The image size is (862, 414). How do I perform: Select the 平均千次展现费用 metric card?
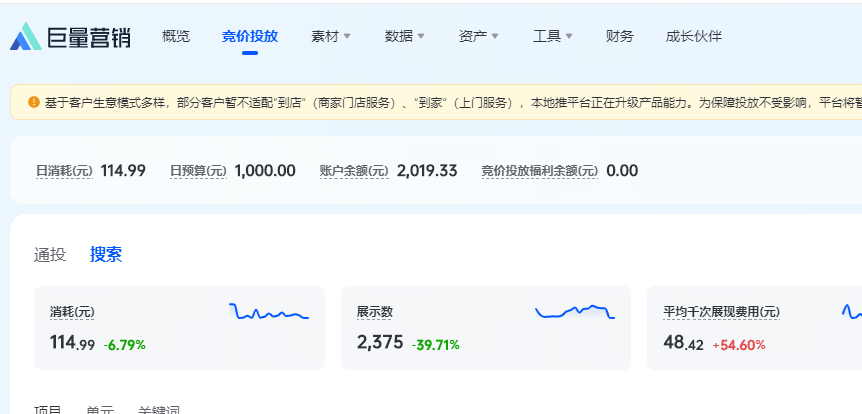click(x=752, y=328)
